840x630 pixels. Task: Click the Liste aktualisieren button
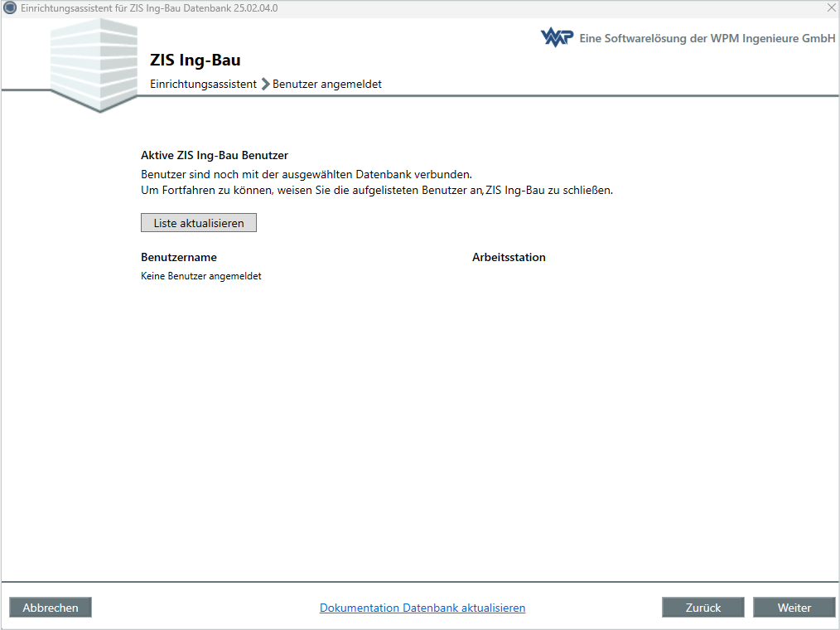199,223
